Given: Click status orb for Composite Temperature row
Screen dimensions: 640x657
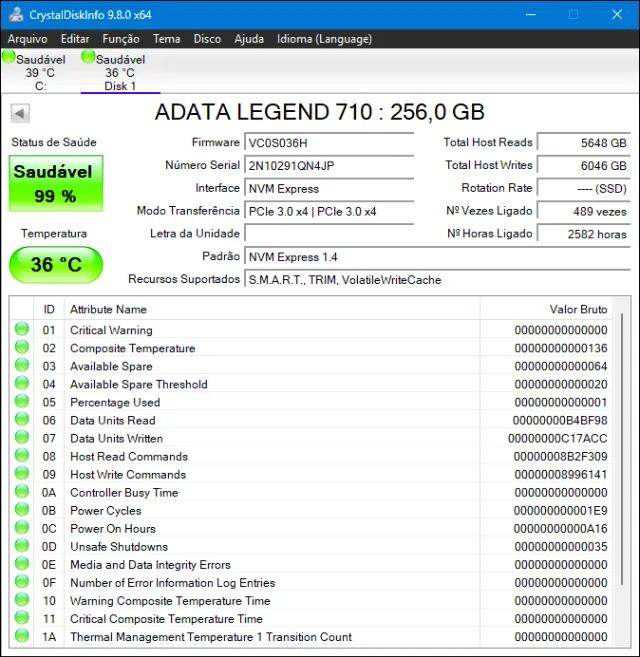Looking at the screenshot, I should click(22, 347).
